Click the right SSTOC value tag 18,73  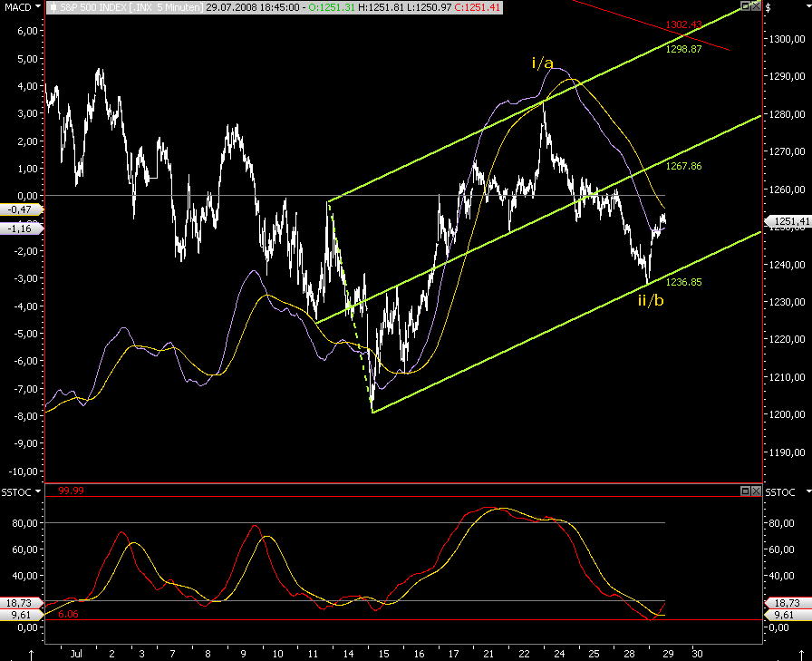click(788, 603)
